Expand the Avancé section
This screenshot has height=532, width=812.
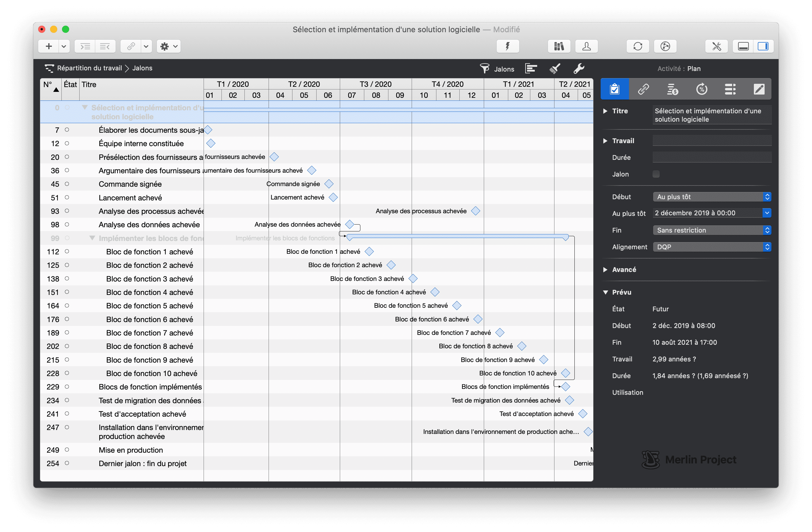click(605, 270)
